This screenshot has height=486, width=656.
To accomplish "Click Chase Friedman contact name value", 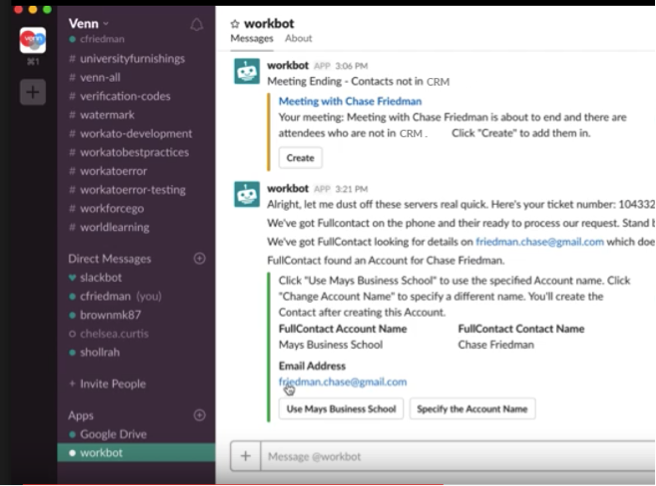I will [496, 345].
